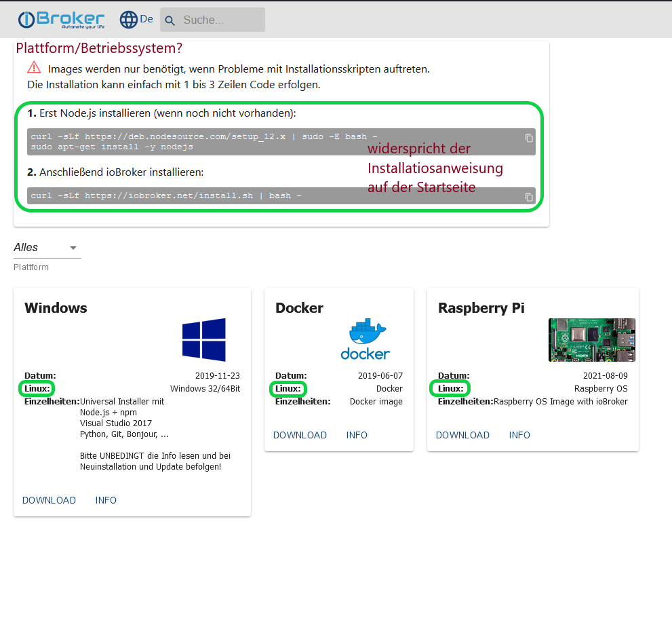Focus the Suche search field
Screen dimensions: 672x625
(x=212, y=20)
